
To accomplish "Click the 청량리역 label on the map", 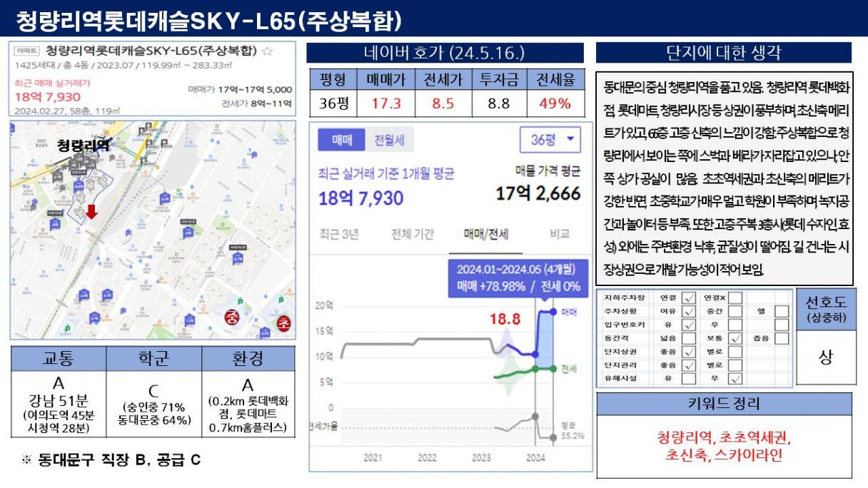I will point(84,146).
